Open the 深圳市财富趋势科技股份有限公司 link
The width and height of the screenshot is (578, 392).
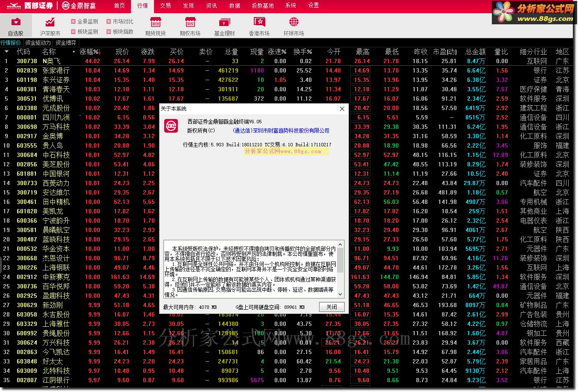[x=281, y=131]
